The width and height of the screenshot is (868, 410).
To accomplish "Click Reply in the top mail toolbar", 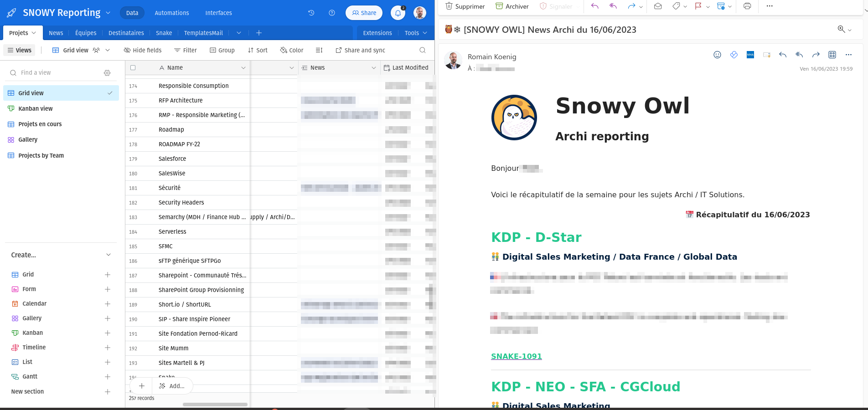I will pyautogui.click(x=595, y=6).
